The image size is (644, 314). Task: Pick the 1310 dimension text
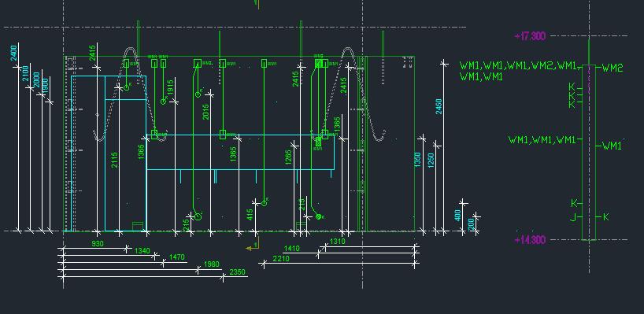coord(338,242)
